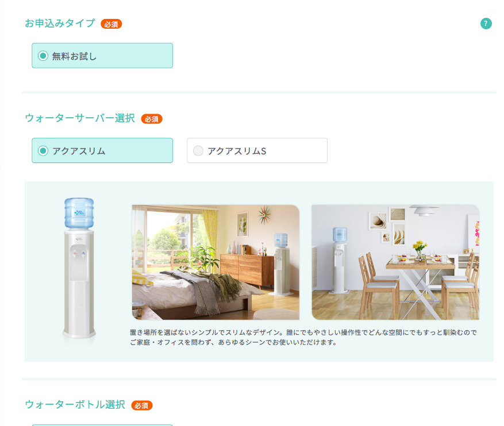The image size is (504, 426).
Task: Click the blue water bottle atop server
Action: point(79,213)
